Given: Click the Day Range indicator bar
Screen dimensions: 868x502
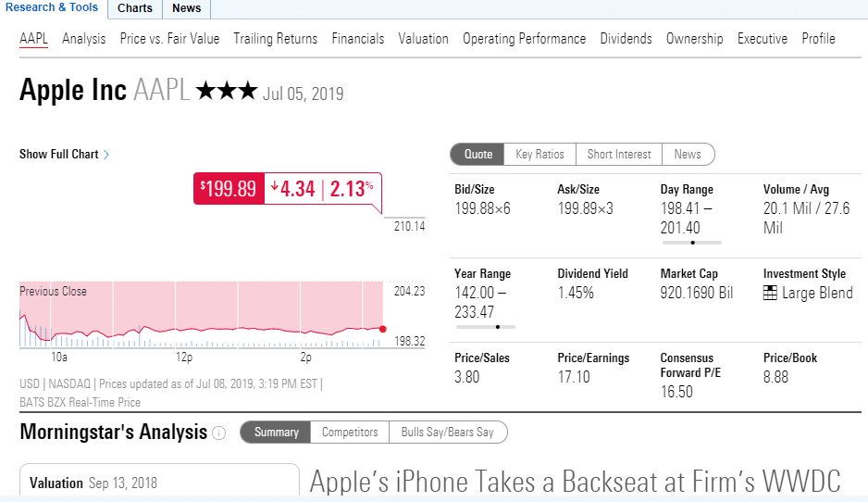Looking at the screenshot, I should pyautogui.click(x=692, y=243).
